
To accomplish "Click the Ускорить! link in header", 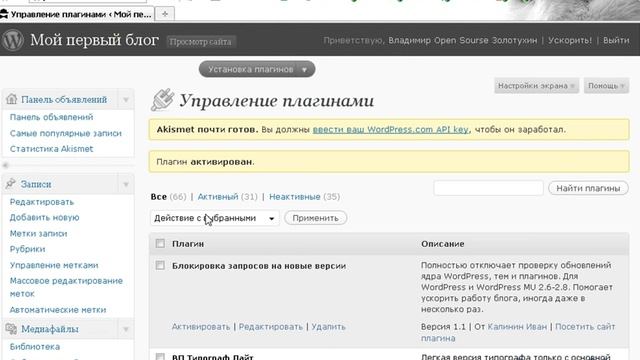I will [x=570, y=40].
